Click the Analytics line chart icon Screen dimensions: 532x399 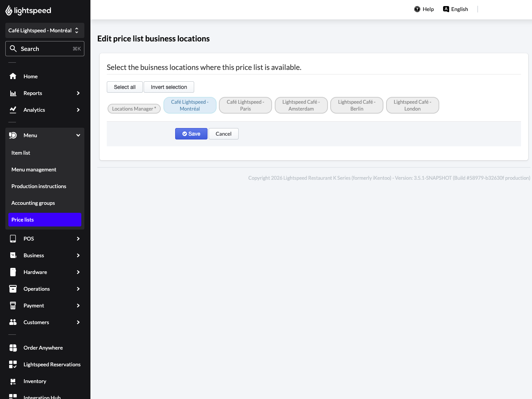13,110
